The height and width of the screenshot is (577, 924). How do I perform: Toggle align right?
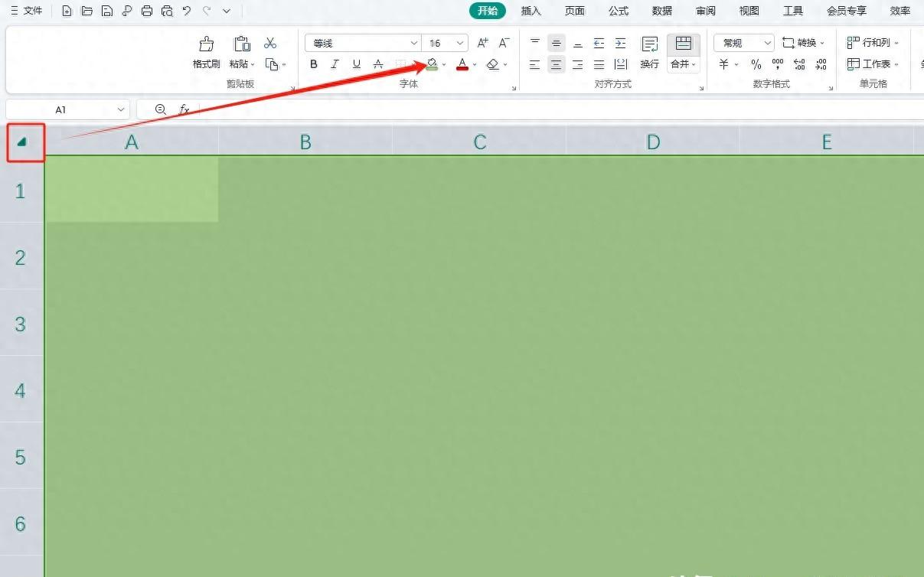[x=578, y=64]
